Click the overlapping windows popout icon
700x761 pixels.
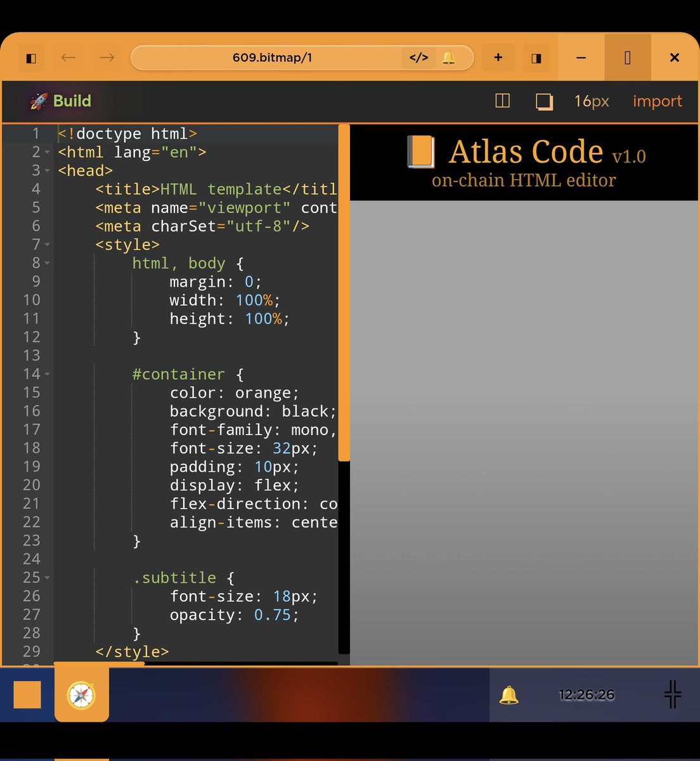tap(544, 101)
